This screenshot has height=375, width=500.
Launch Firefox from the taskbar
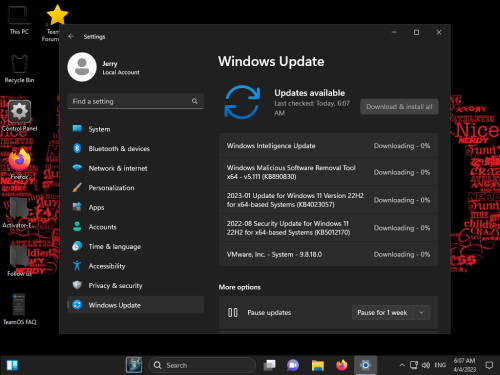(342, 365)
